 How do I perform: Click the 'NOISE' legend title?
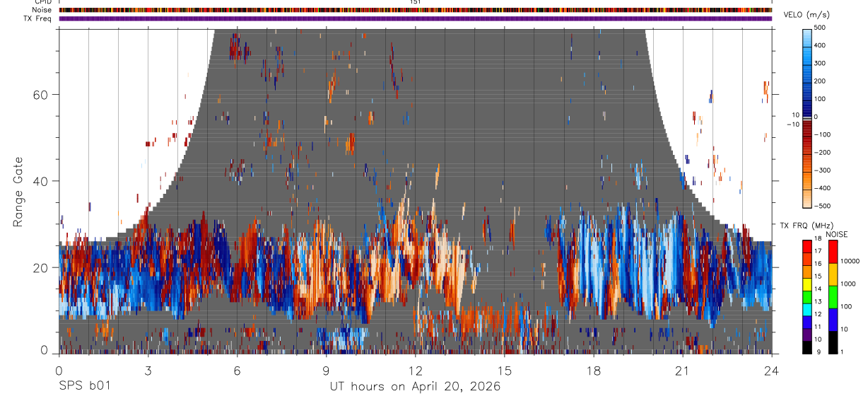(837, 234)
